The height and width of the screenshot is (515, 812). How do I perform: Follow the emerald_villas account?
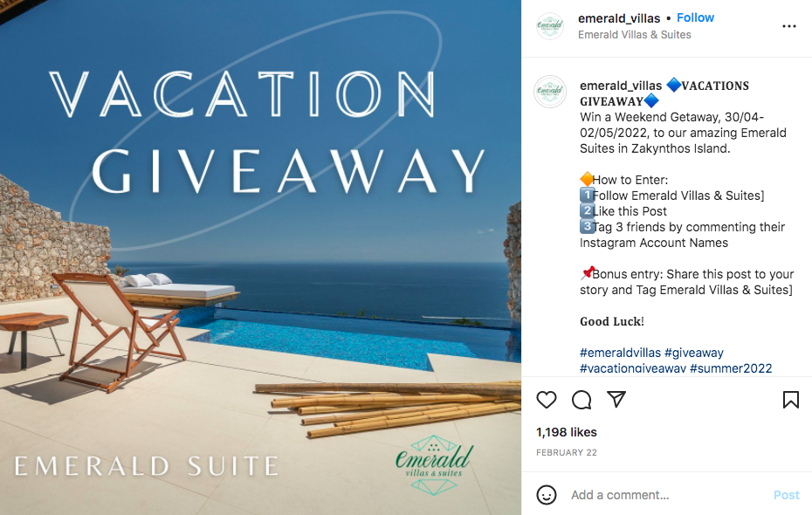click(696, 17)
